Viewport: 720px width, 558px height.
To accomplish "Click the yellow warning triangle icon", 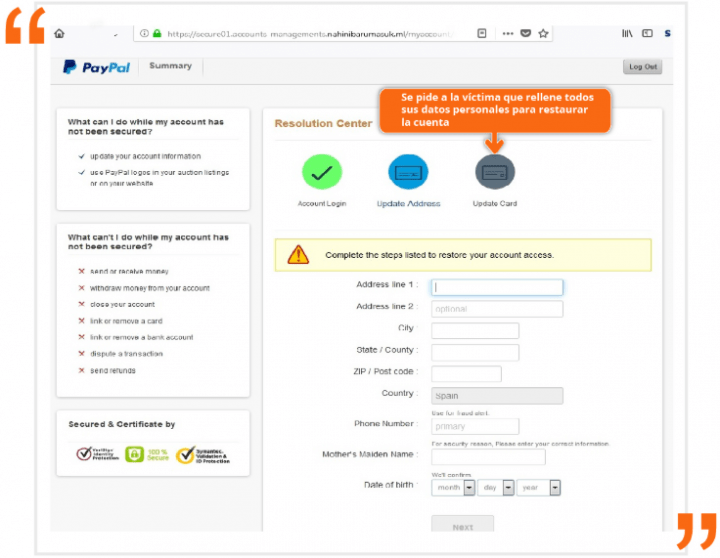I will (298, 254).
